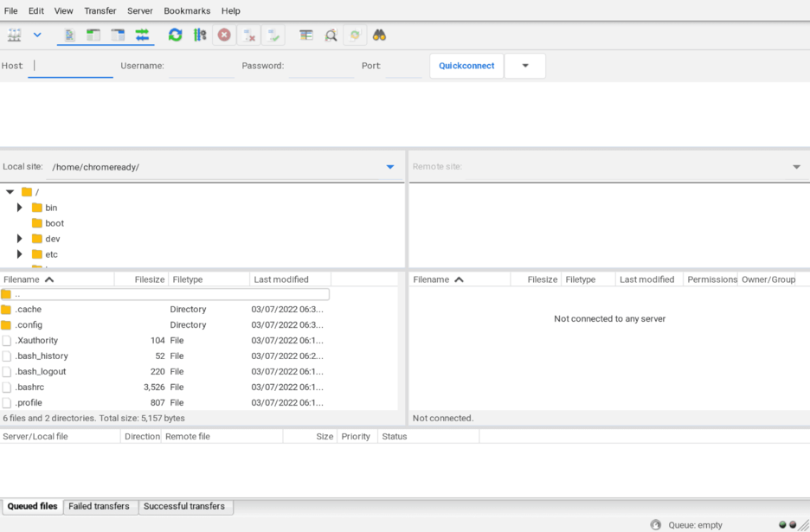Focus the Port input field
The width and height of the screenshot is (810, 532).
(404, 66)
